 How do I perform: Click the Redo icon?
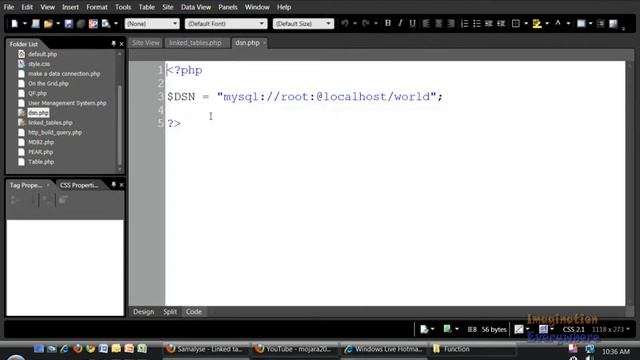(x=366, y=24)
